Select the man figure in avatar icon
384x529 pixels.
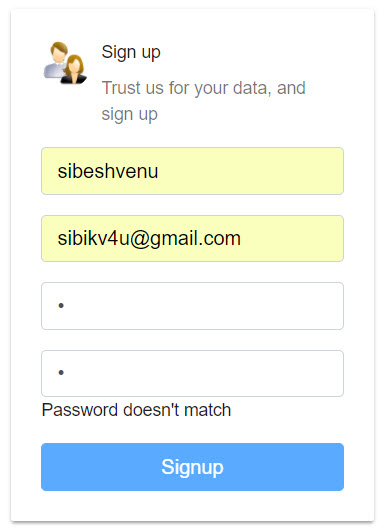(56, 60)
